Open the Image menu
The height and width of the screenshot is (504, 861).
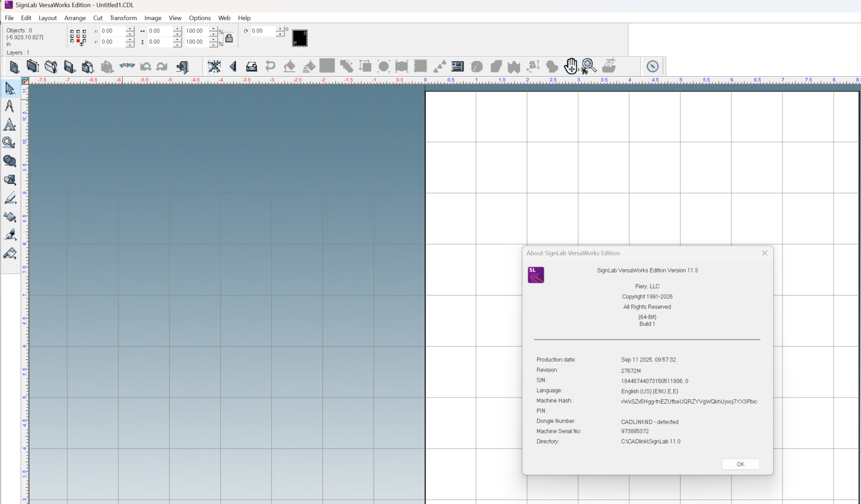[152, 18]
